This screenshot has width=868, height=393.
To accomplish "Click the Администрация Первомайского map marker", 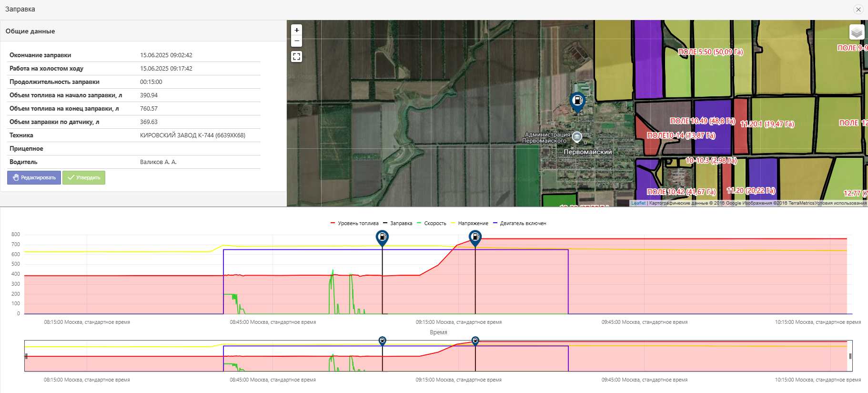I will (x=577, y=137).
